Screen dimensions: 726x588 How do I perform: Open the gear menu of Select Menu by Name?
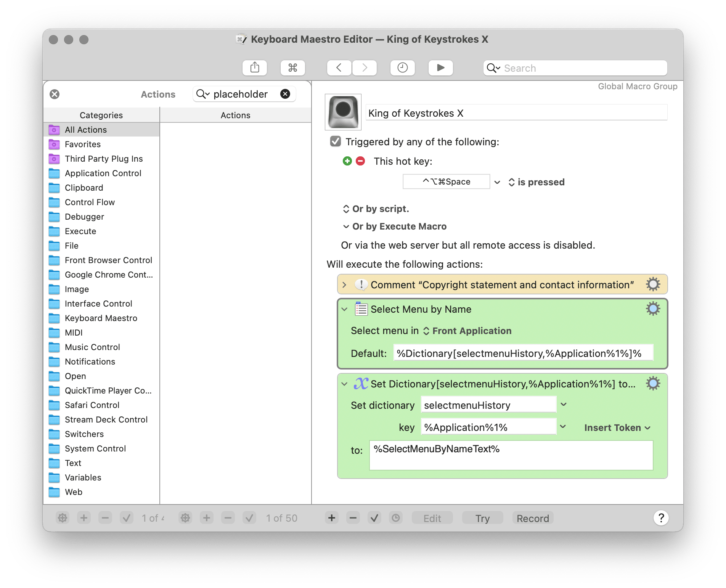coord(653,308)
